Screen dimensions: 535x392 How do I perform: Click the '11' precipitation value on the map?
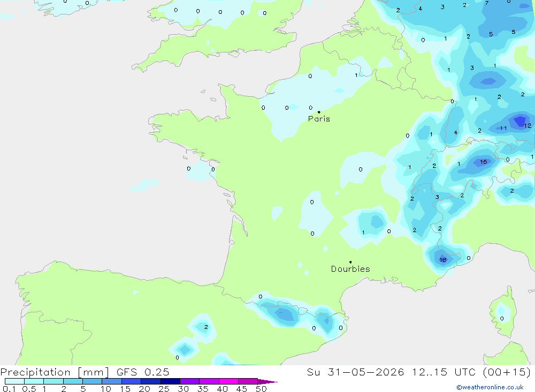click(503, 128)
